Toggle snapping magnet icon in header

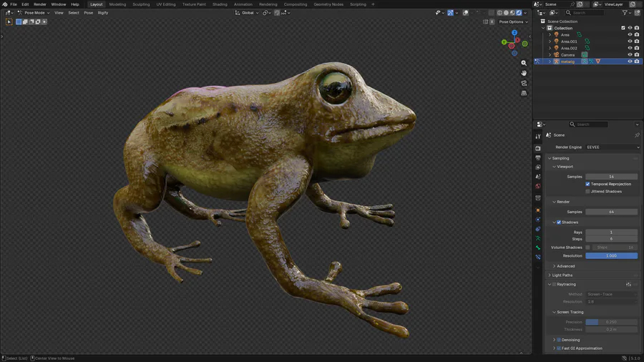pyautogui.click(x=277, y=13)
